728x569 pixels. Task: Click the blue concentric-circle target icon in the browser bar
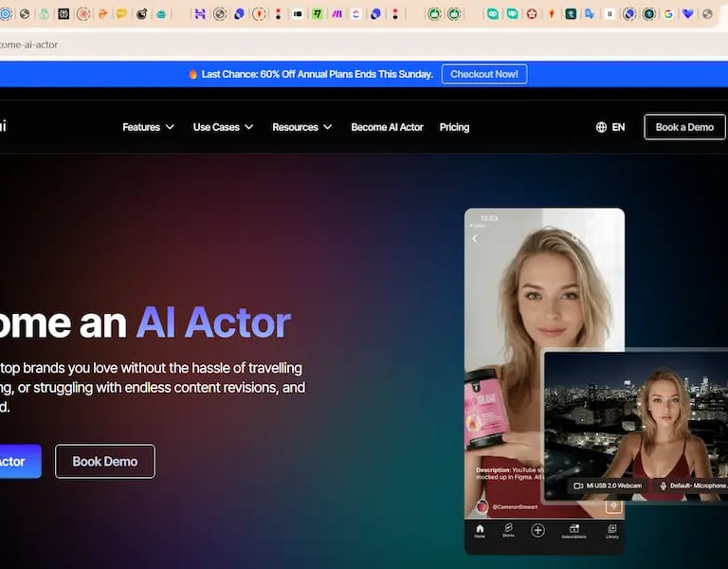pyautogui.click(x=6, y=14)
